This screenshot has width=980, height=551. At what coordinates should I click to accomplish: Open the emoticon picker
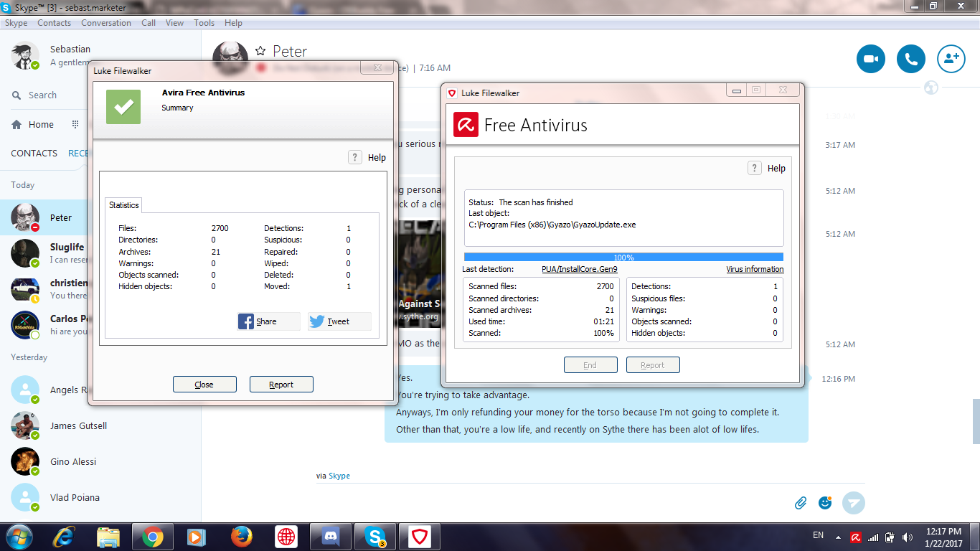click(825, 503)
